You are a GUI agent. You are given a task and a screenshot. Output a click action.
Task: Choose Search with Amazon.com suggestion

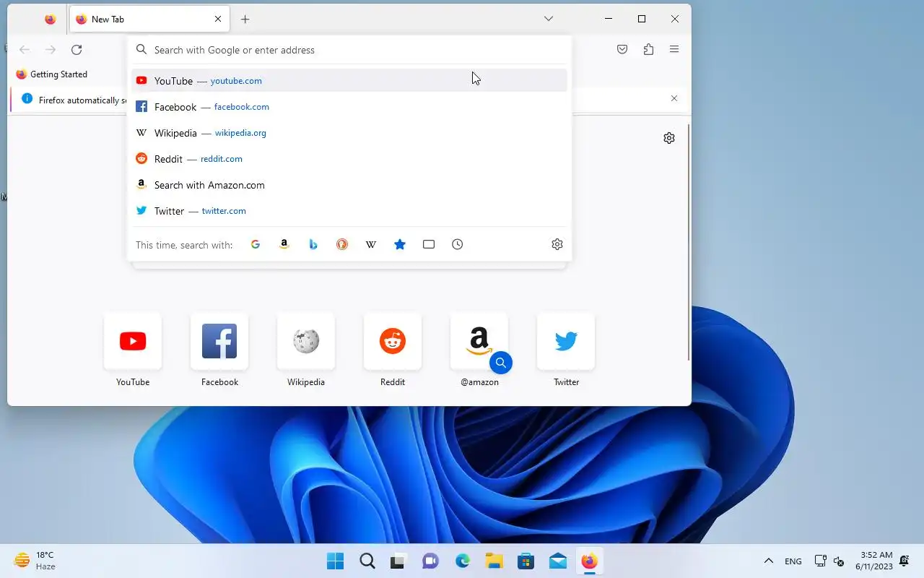pos(349,184)
